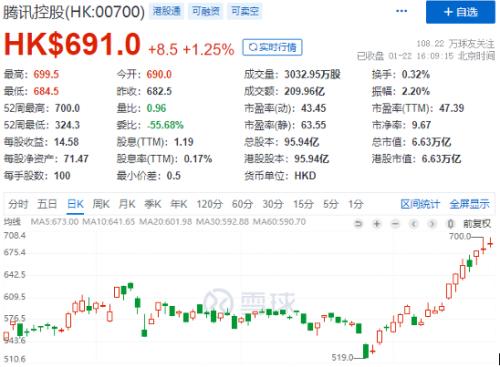Click the chart reset/undo icon
This screenshot has width=500, height=367.
point(358,224)
